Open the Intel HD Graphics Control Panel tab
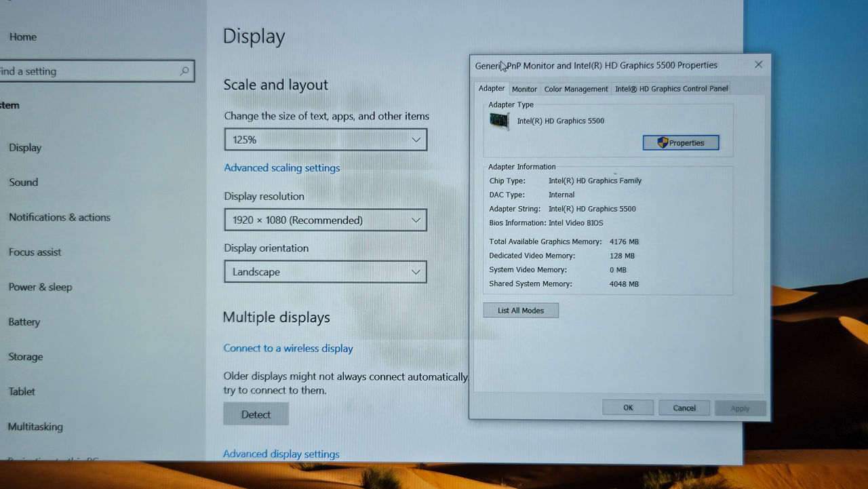This screenshot has height=489, width=868. coord(671,89)
